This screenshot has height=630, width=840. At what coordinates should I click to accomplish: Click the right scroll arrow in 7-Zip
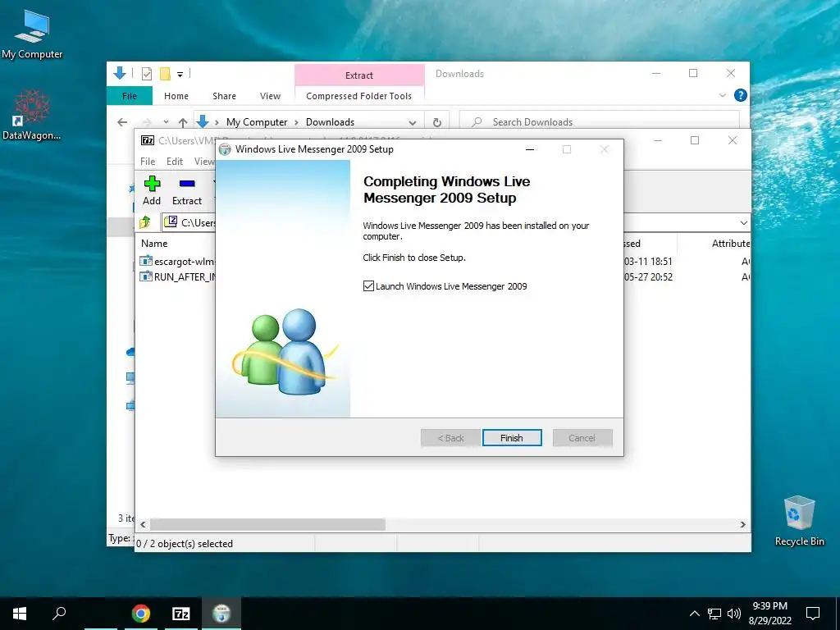pos(743,524)
